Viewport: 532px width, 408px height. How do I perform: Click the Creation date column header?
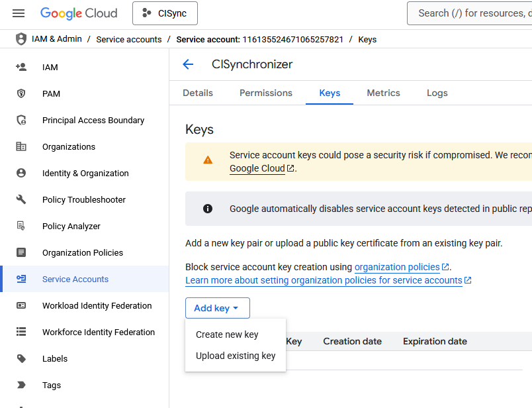pos(352,341)
